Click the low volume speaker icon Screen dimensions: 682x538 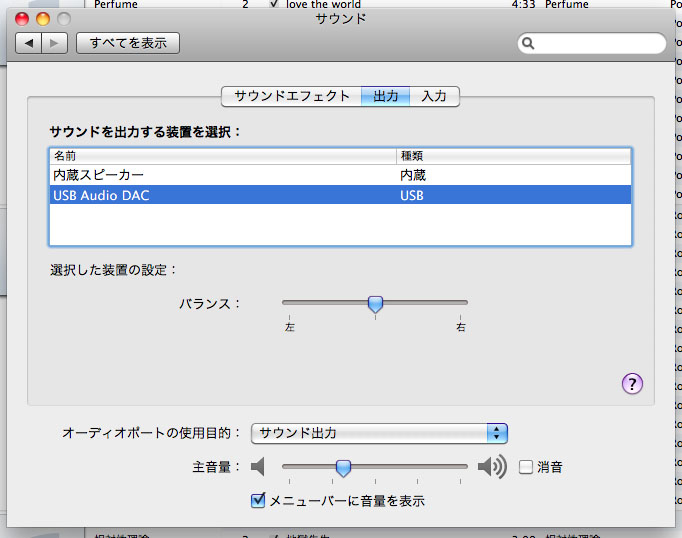(260, 467)
